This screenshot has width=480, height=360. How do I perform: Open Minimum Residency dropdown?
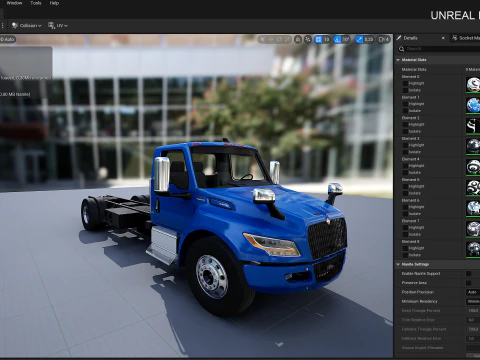(473, 301)
